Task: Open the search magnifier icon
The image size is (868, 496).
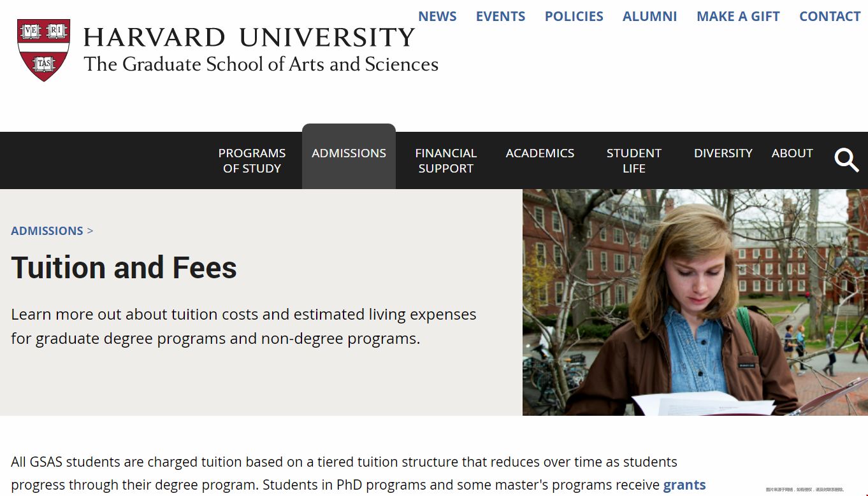Action: 846,160
